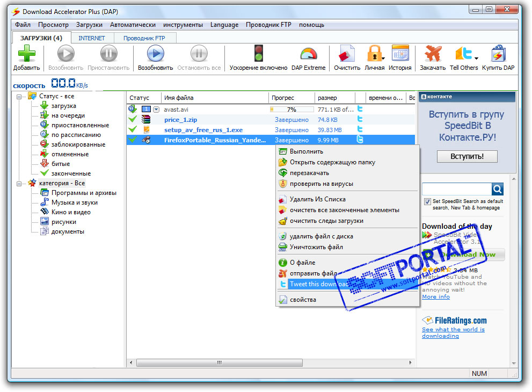This screenshot has width=532, height=392.
Task: Choose Открыть содержащую папку menu item
Action: (347, 162)
